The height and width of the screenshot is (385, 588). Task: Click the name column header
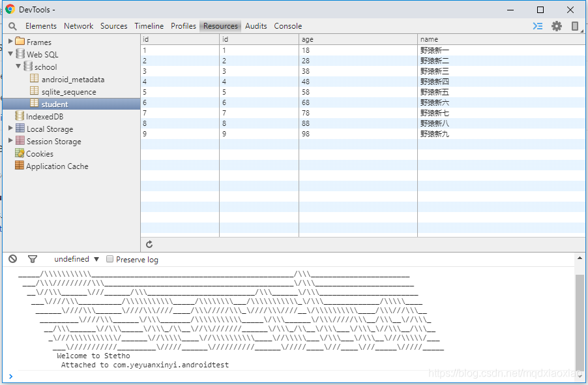point(501,39)
